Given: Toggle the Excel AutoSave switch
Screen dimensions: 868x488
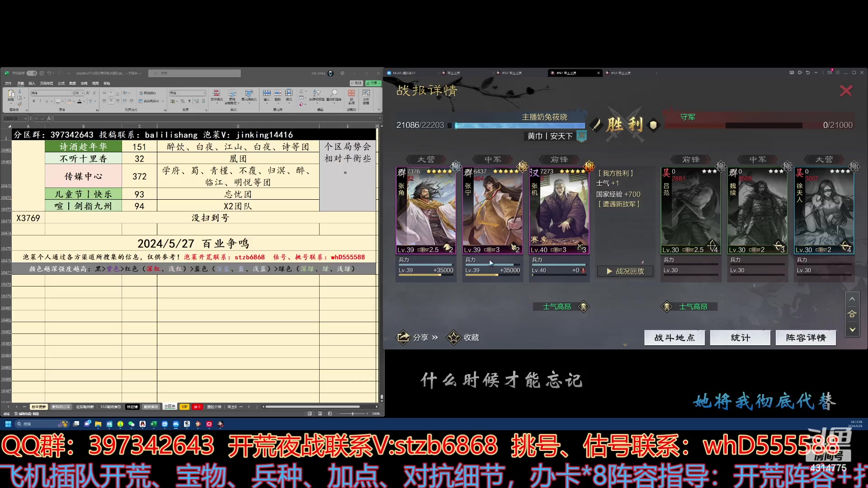Looking at the screenshot, I should pyautogui.click(x=32, y=73).
